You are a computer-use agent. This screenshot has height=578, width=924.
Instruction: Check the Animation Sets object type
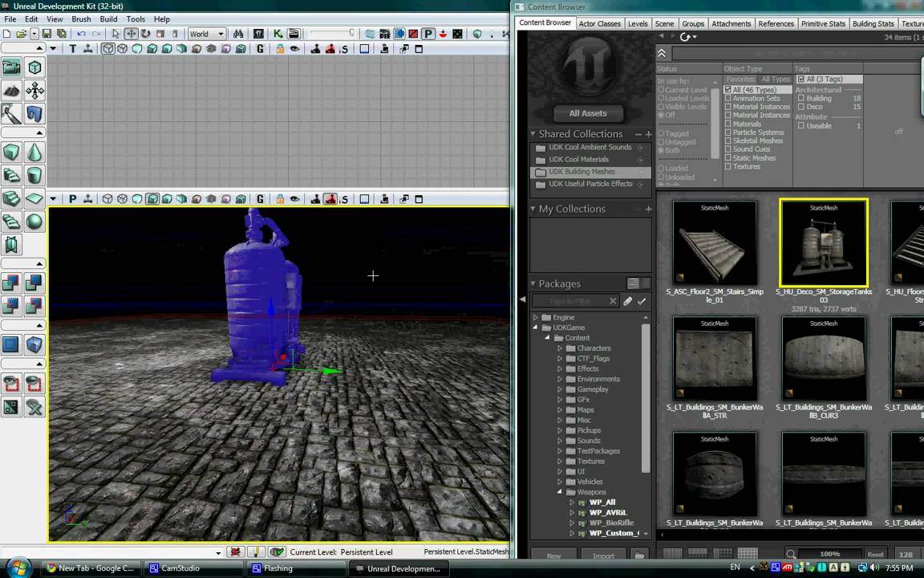[727, 99]
